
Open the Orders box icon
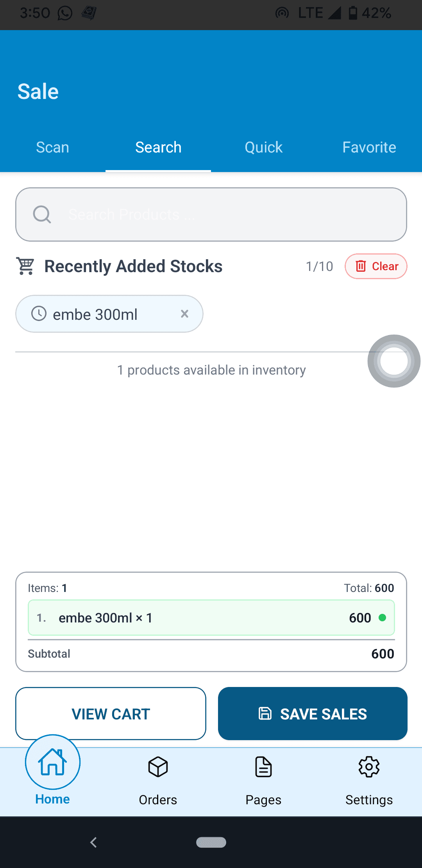coord(158,767)
